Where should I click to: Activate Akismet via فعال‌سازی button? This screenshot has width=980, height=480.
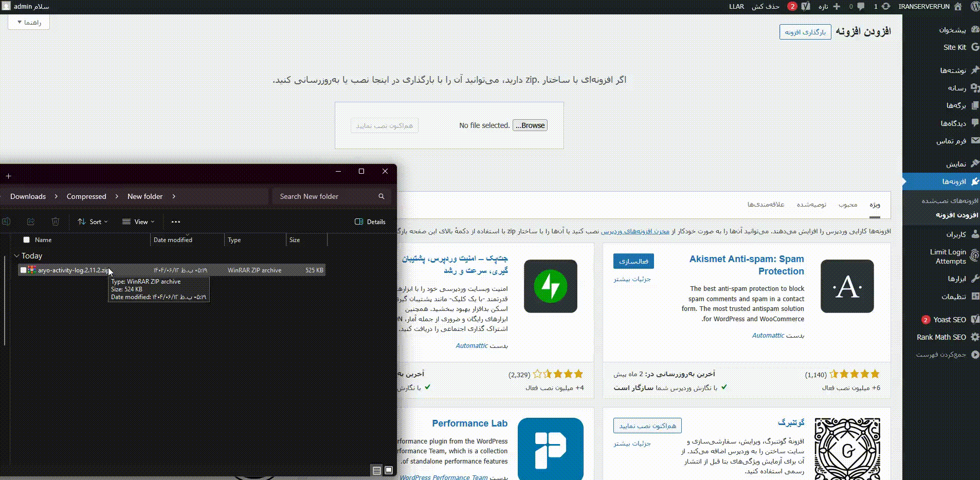(634, 261)
